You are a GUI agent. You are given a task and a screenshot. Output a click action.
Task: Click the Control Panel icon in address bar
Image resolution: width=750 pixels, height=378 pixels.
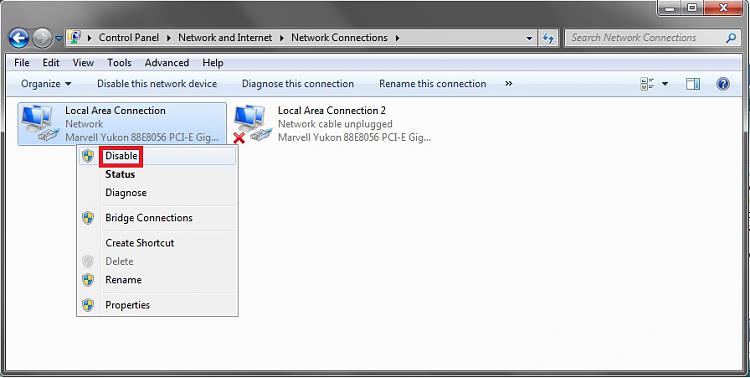pos(74,37)
